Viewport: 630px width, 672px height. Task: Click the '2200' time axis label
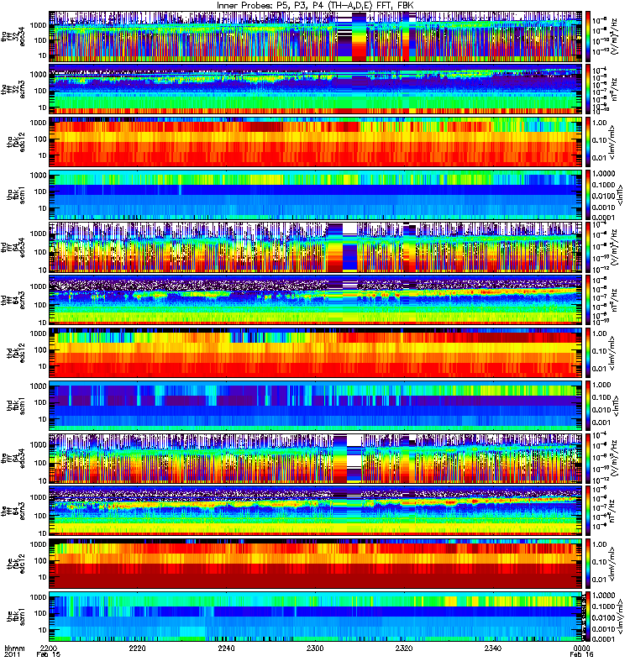(x=49, y=648)
